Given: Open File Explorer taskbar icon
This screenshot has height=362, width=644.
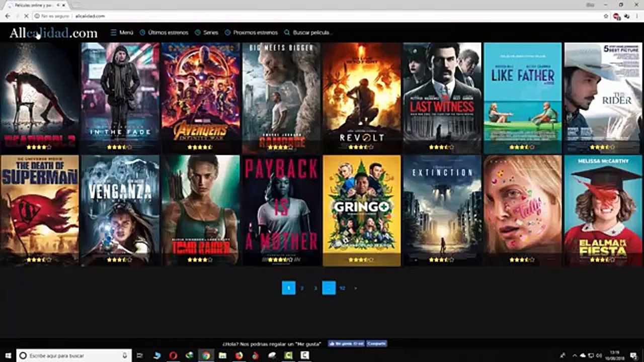Looking at the screenshot, I should click(222, 355).
